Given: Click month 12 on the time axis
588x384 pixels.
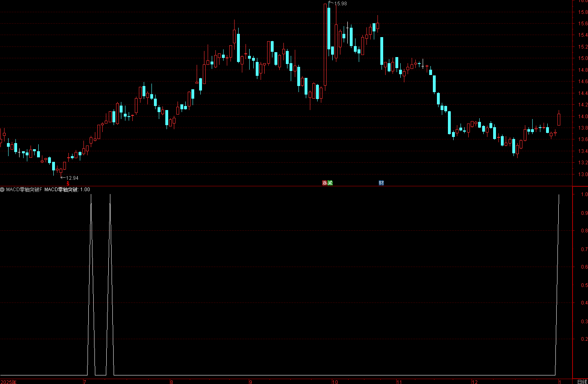Looking at the screenshot, I should tap(475, 382).
